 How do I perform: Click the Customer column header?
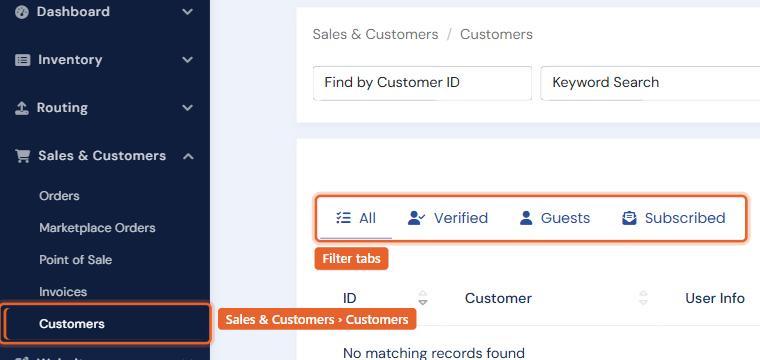click(x=498, y=298)
